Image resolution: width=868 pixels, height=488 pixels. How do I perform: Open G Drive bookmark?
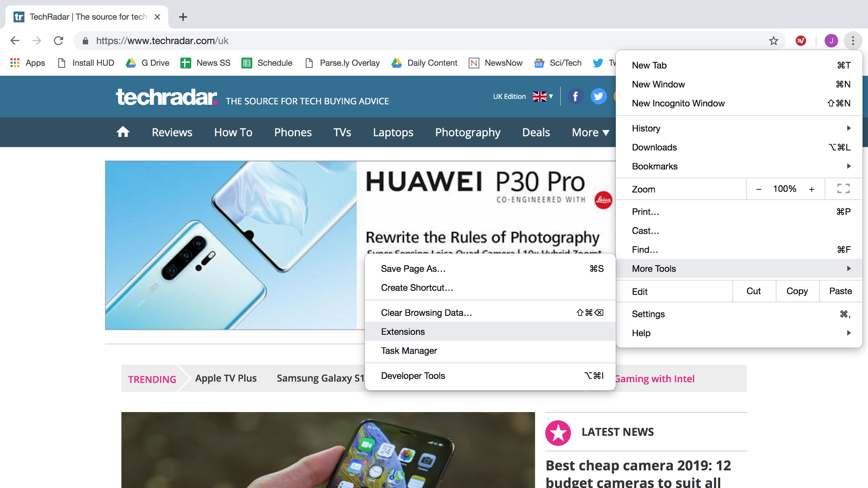click(148, 63)
